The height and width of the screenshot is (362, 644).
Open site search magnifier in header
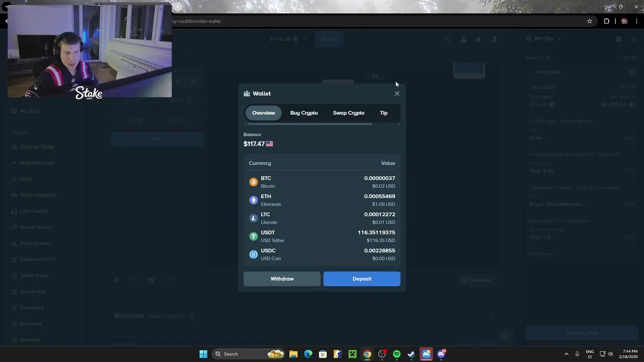(448, 39)
